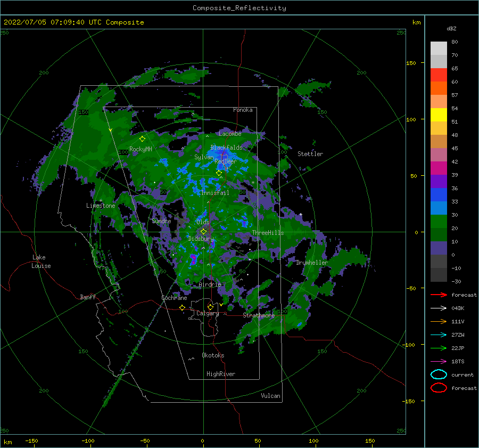Click the 'Limestone' map label

pyautogui.click(x=101, y=206)
